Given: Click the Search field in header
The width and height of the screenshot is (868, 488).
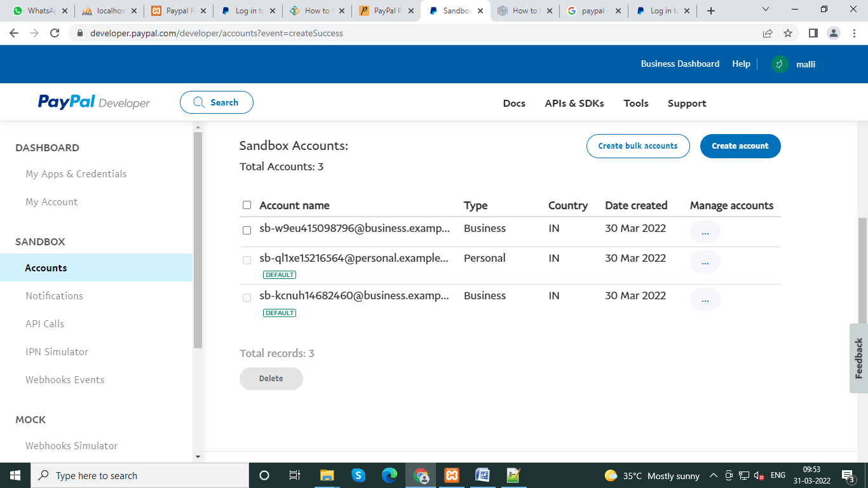Looking at the screenshot, I should (217, 102).
